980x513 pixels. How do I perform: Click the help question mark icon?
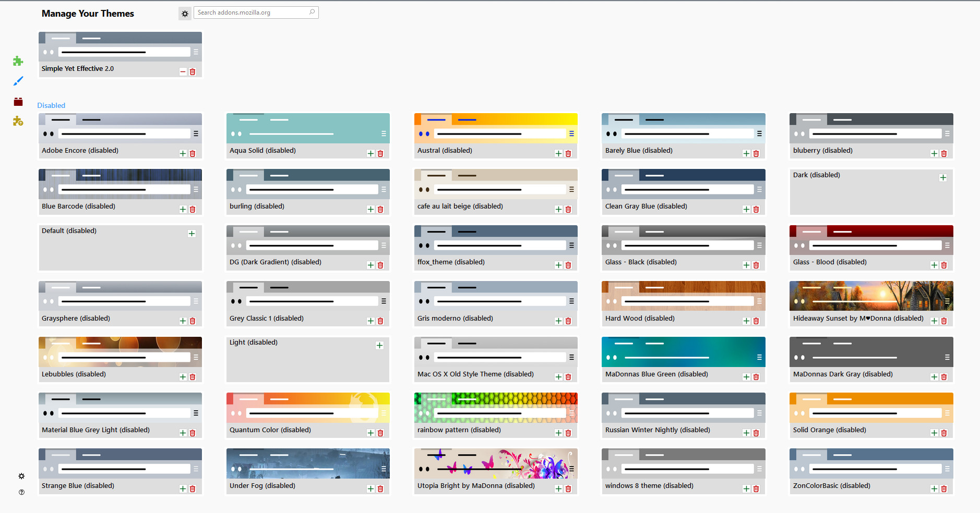pyautogui.click(x=21, y=492)
